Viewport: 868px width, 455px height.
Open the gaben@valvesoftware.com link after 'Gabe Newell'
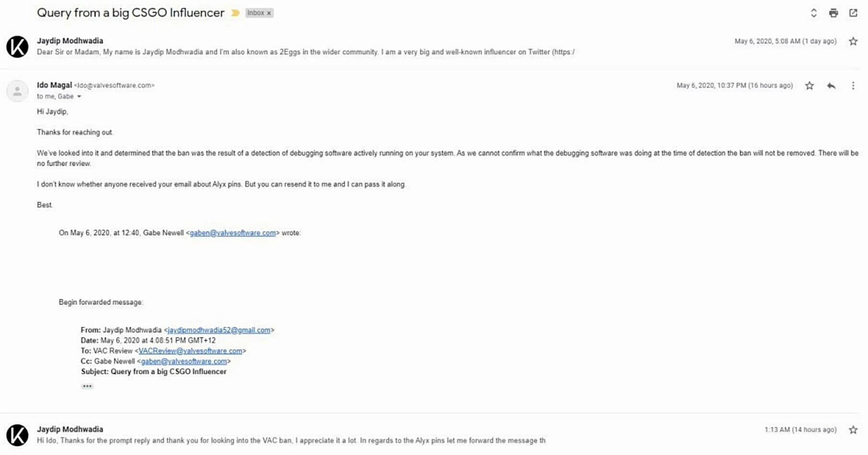[x=232, y=233]
